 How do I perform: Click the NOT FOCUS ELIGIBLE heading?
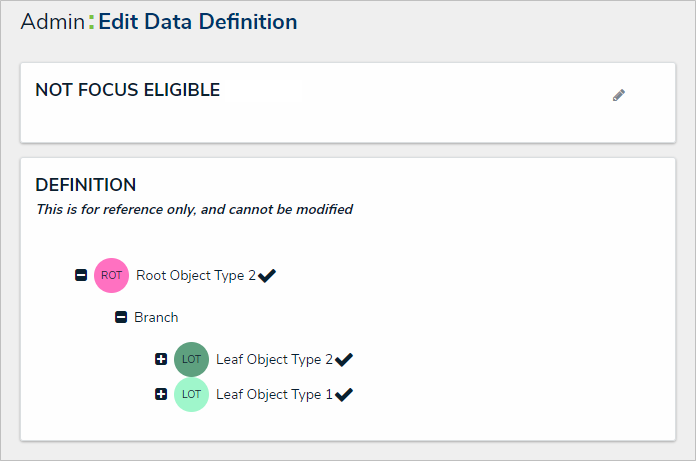127,90
